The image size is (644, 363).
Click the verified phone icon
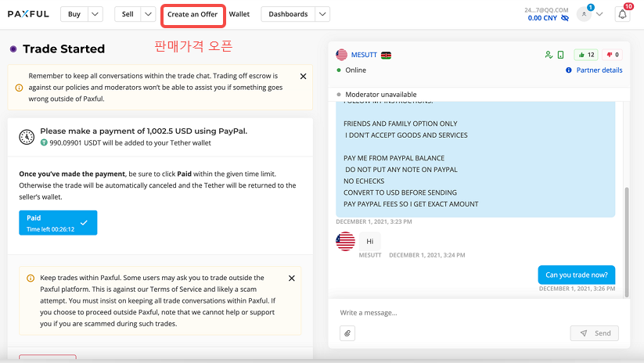pyautogui.click(x=560, y=55)
